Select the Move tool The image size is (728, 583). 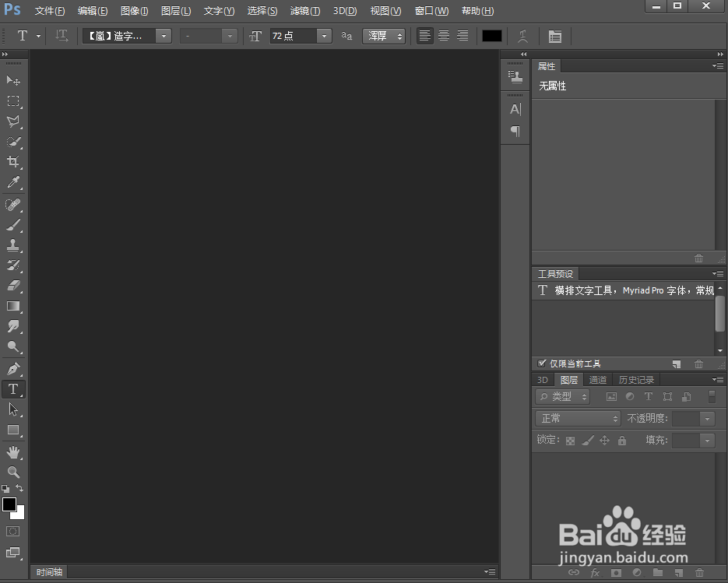click(x=13, y=80)
